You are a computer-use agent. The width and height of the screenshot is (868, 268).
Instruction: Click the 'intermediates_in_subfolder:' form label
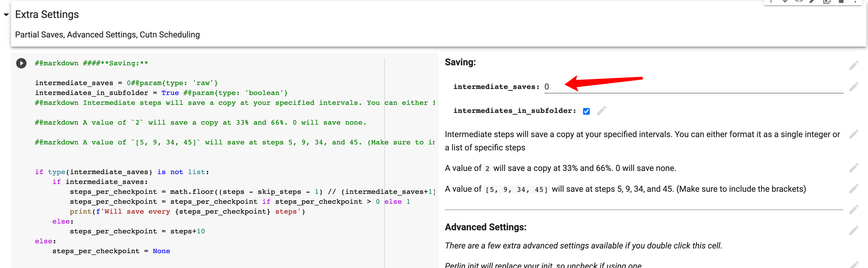coord(515,111)
